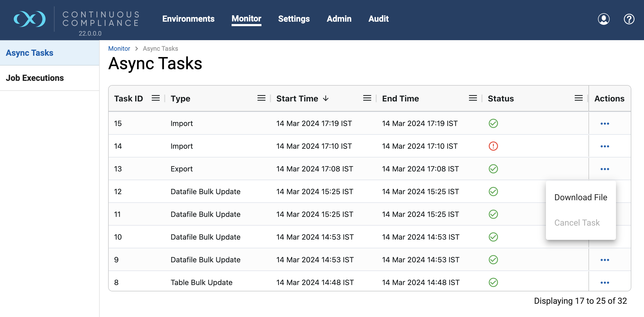Viewport: 644px width, 317px height.
Task: Select Cancel Task in the popup menu
Action: [x=577, y=223]
